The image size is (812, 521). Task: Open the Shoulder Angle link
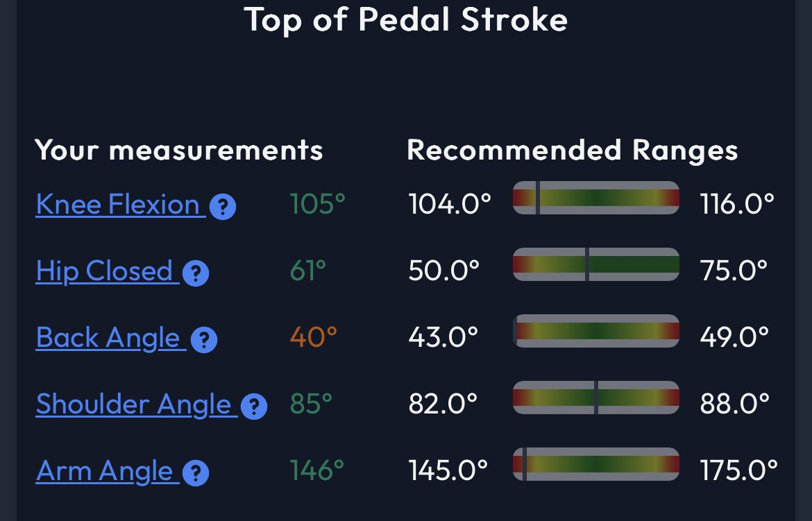pos(133,404)
